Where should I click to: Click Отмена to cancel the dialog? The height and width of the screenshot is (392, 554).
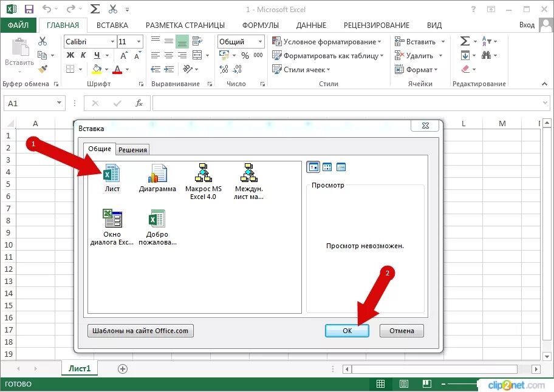click(402, 331)
